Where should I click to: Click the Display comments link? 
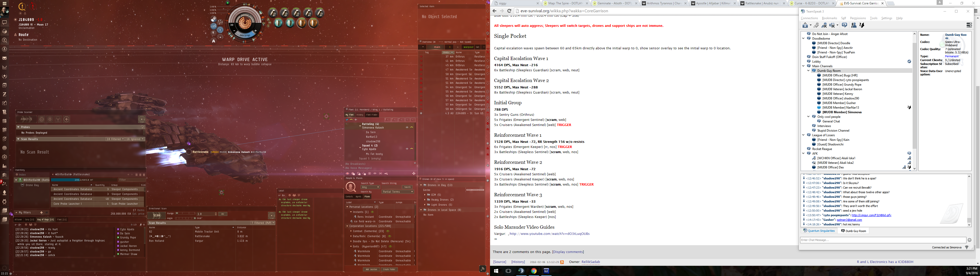568,252
